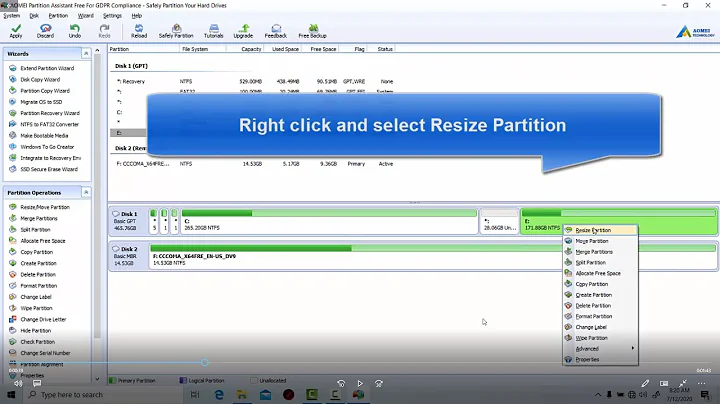Click the Reload toolbar icon
This screenshot has width=720, height=404.
click(139, 31)
